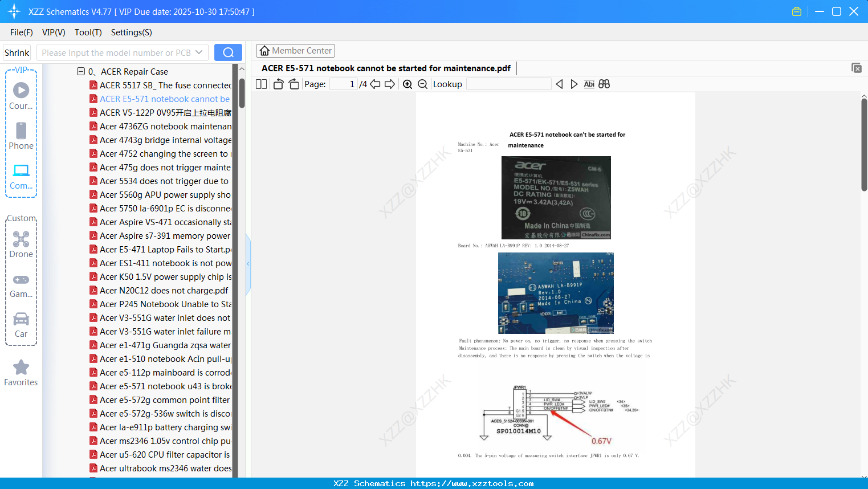This screenshot has width=868, height=489.
Task: Open Acer e1-510 notebook AcIn pull-up PDF
Action: tap(161, 359)
